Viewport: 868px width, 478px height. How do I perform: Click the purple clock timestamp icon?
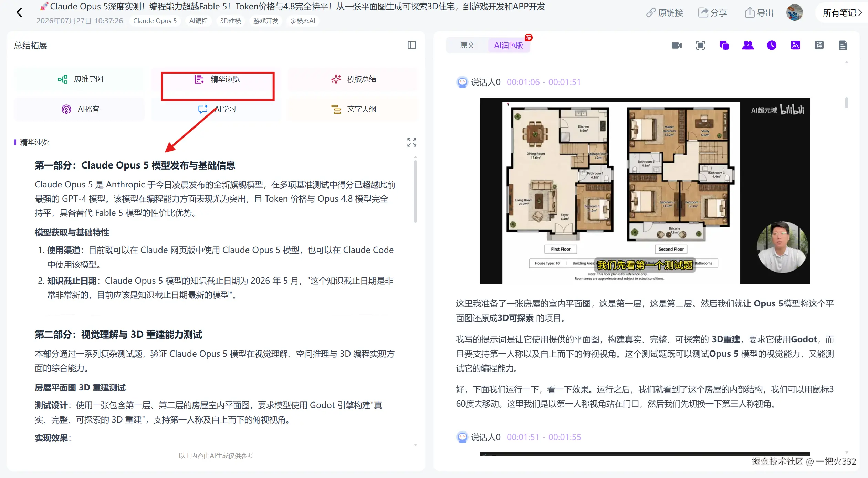click(x=772, y=45)
